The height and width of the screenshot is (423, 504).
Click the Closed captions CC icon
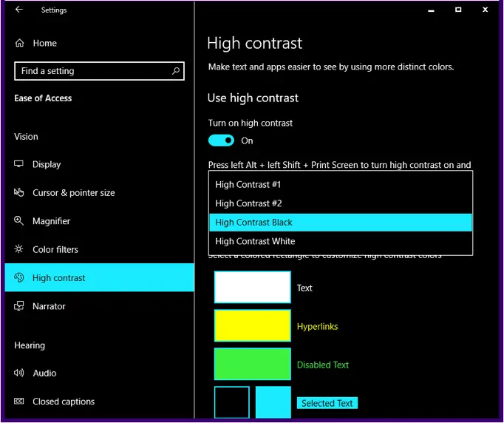coord(19,401)
